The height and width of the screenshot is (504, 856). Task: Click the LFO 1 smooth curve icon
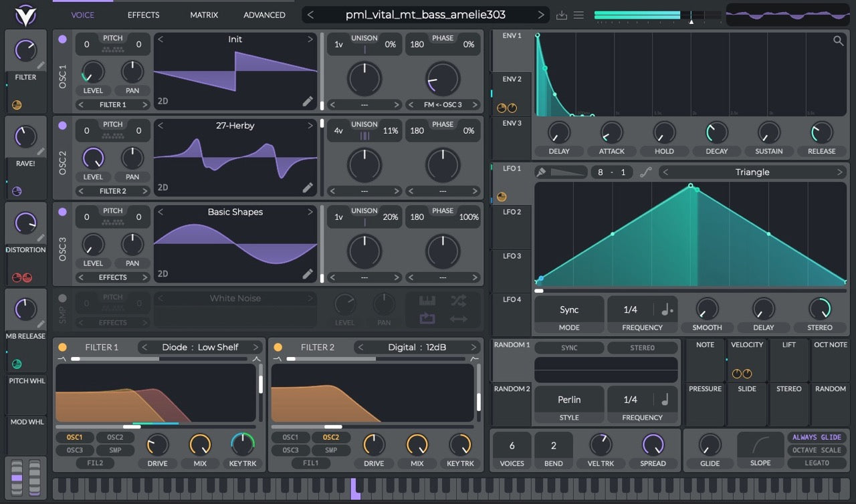click(645, 172)
